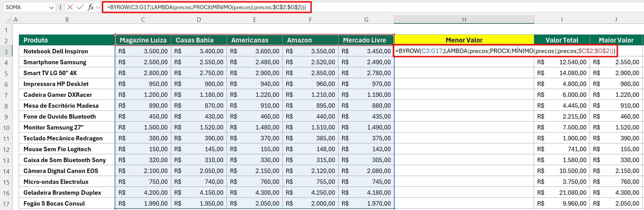Select column H header
The image size is (644, 210).
click(464, 20)
